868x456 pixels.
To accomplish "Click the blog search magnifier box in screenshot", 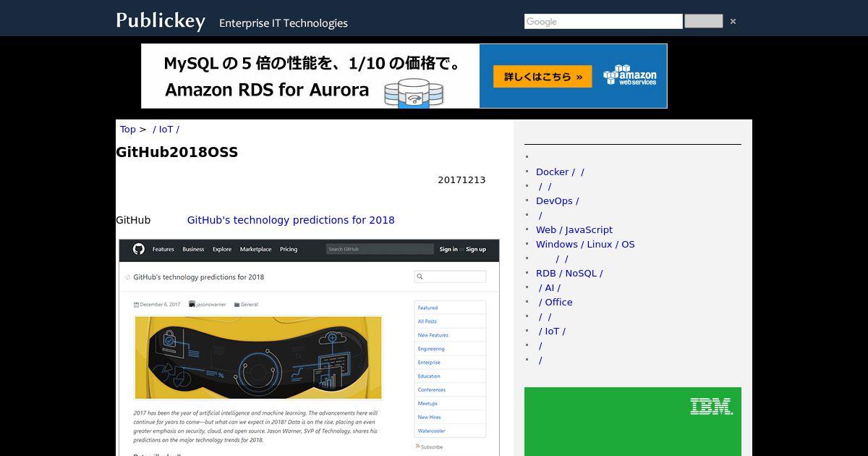I will pos(450,276).
